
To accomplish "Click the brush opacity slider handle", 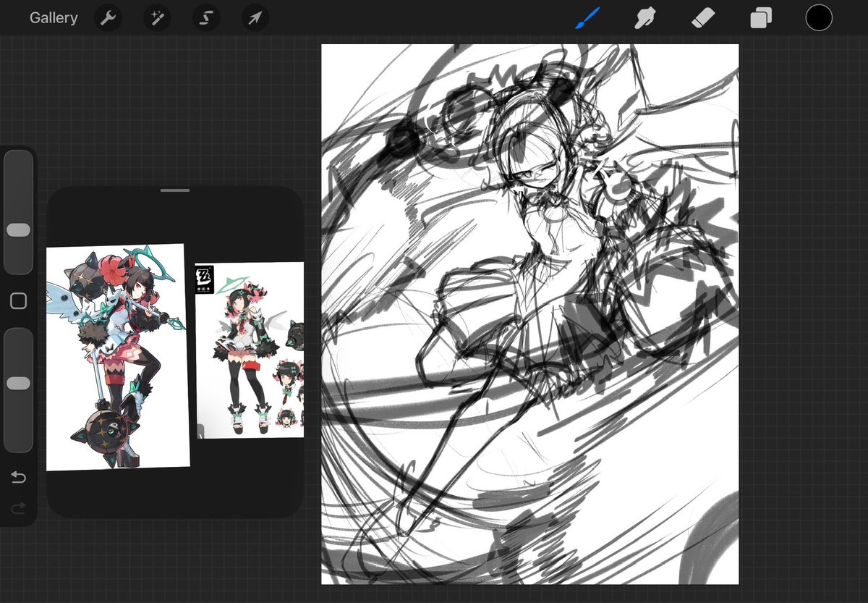I will click(18, 383).
